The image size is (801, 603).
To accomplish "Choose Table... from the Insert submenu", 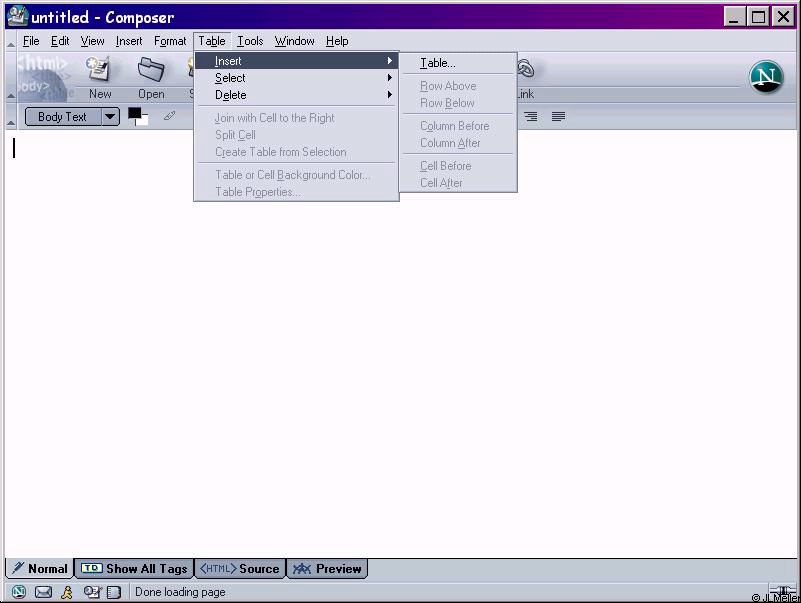I will pos(458,63).
